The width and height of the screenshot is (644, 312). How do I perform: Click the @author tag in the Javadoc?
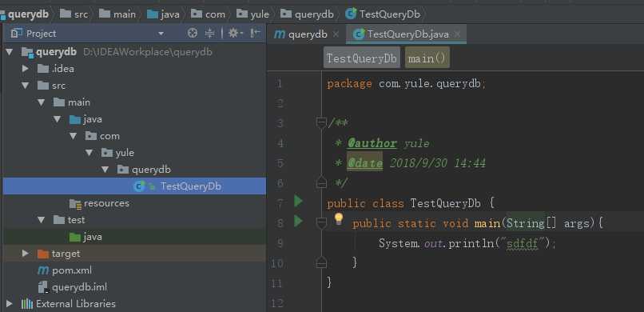pyautogui.click(x=372, y=143)
